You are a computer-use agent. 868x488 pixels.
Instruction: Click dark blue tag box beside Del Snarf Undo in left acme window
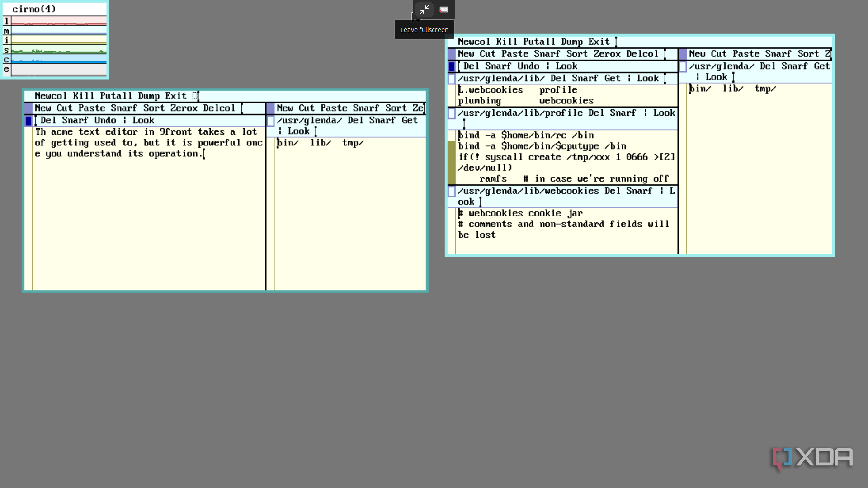point(28,121)
